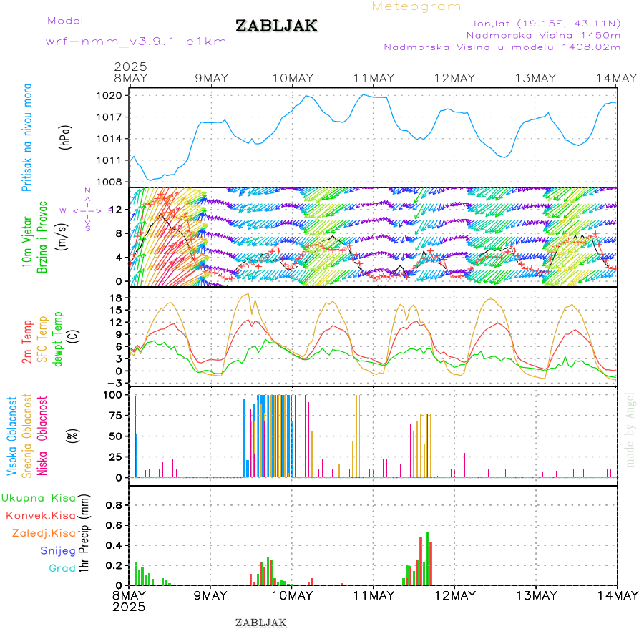
Task: Click the "10m Vjetar" wind axis label
Action: pos(26,242)
